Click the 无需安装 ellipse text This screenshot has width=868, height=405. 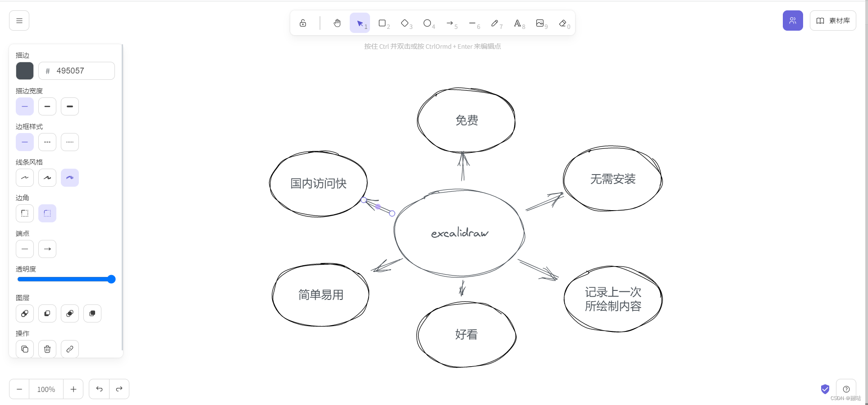[613, 179]
